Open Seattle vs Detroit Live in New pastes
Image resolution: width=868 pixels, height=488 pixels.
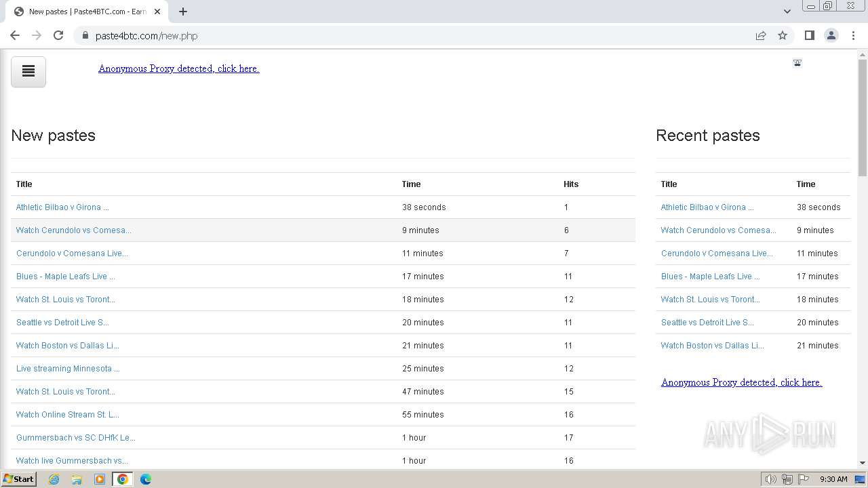(62, 323)
